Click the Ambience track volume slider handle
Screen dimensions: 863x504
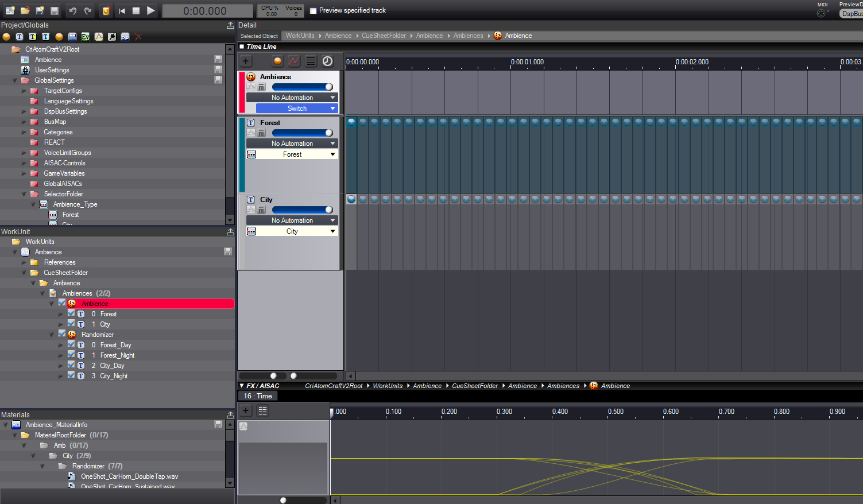[x=330, y=87]
